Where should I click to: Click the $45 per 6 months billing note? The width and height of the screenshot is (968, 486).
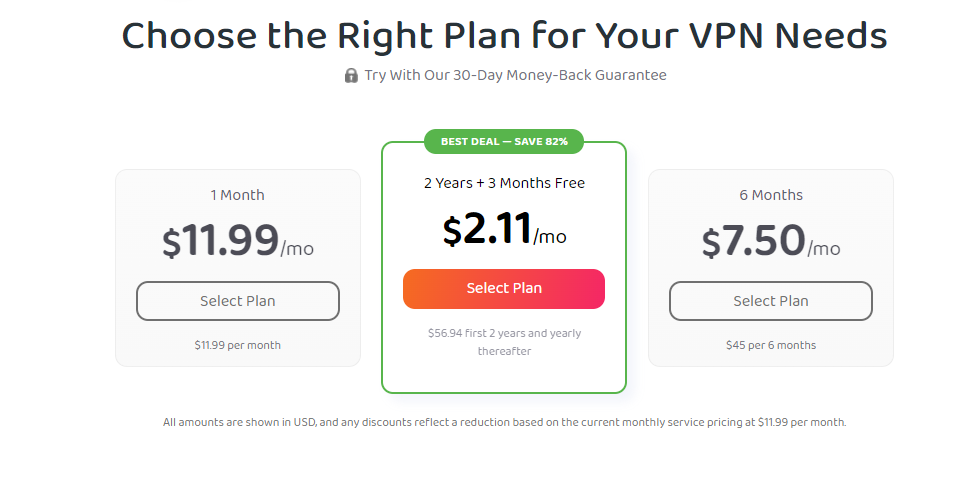pos(770,345)
